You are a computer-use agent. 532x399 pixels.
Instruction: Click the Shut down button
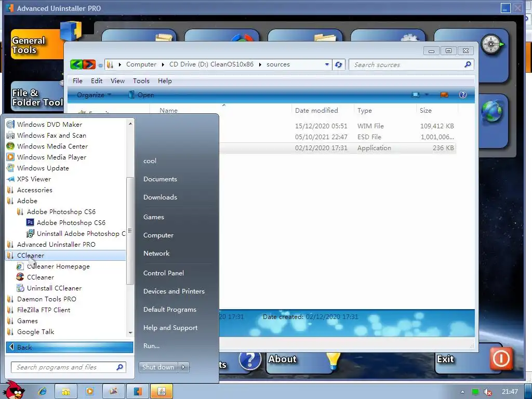(x=158, y=367)
